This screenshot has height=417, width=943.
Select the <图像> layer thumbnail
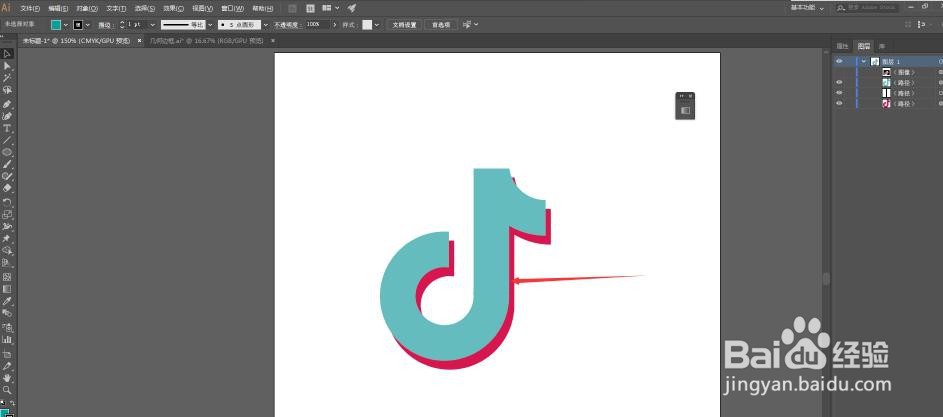click(x=886, y=72)
